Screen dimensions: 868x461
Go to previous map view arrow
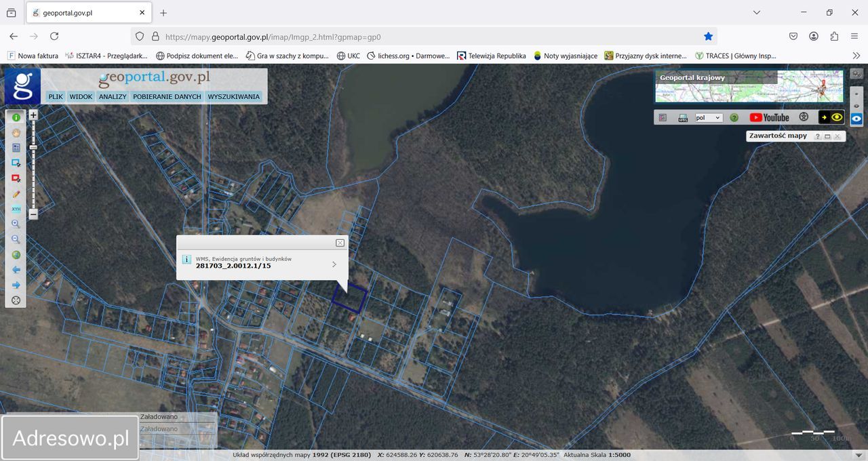(16, 270)
